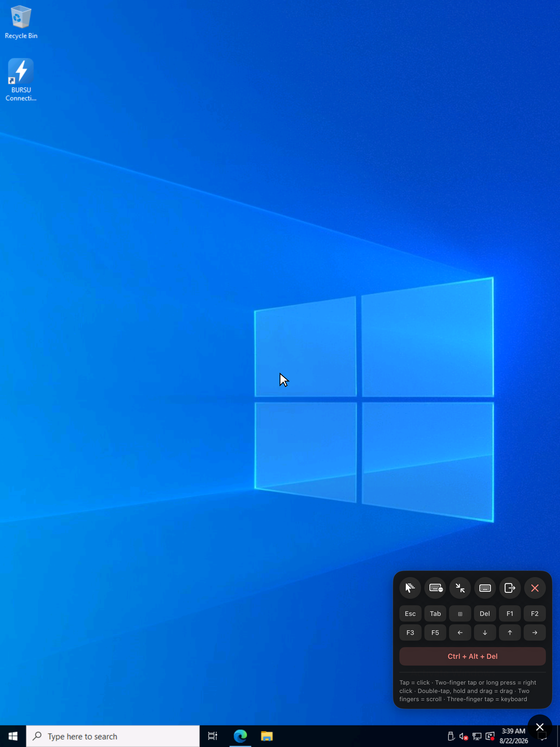This screenshot has height=747, width=560.
Task: Open the Windows Start menu
Action: click(x=13, y=736)
